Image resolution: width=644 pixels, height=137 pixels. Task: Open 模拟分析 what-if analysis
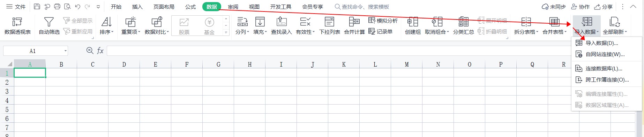tap(383, 21)
